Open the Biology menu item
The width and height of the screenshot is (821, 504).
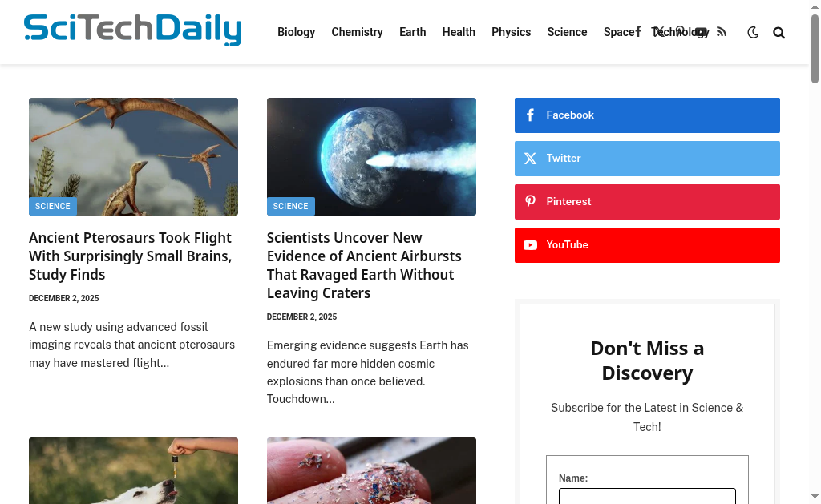(297, 32)
